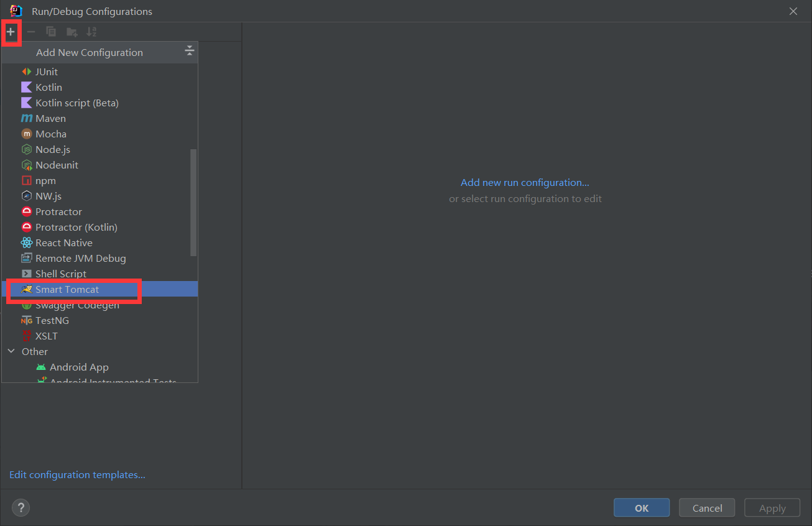This screenshot has width=812, height=526.
Task: Click the configuration list vertical scrollbar
Action: pyautogui.click(x=193, y=202)
